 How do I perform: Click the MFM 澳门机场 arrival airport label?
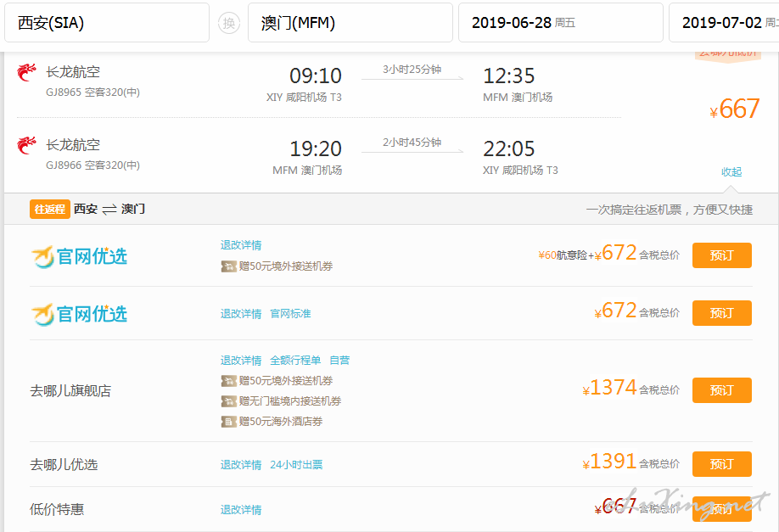click(518, 98)
